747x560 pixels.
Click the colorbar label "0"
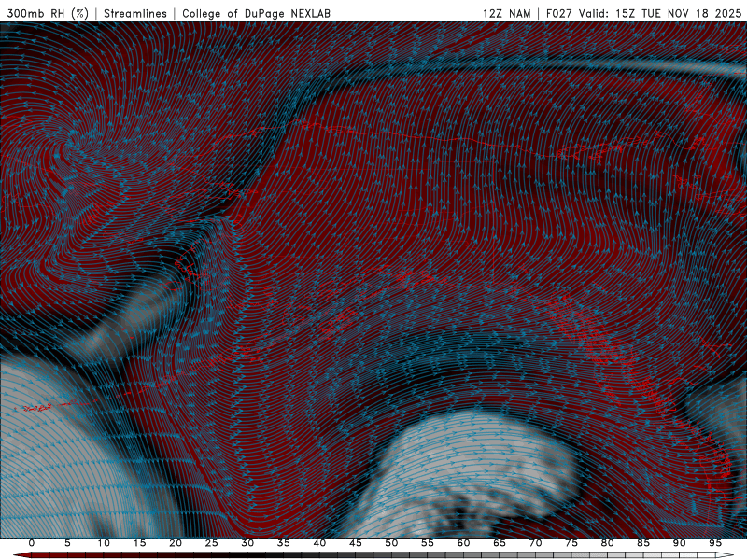[32, 543]
